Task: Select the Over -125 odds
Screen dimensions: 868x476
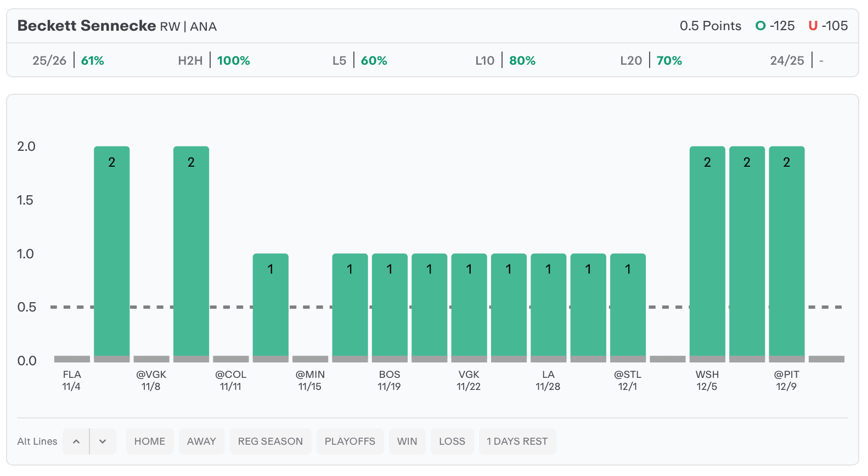Action: [775, 26]
